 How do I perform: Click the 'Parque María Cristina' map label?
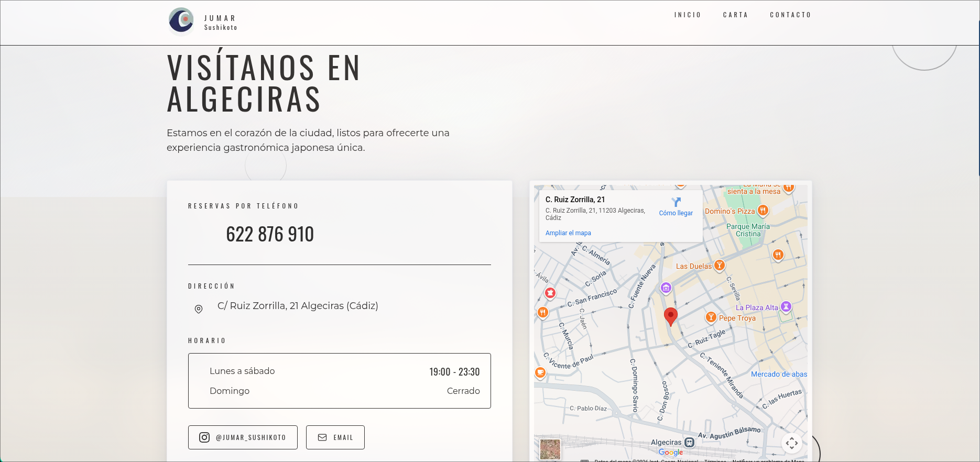click(x=748, y=230)
